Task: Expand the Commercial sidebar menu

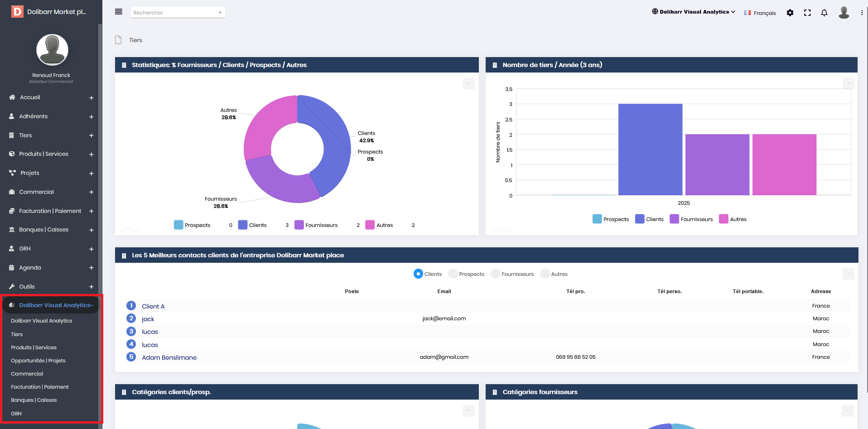Action: click(51, 192)
